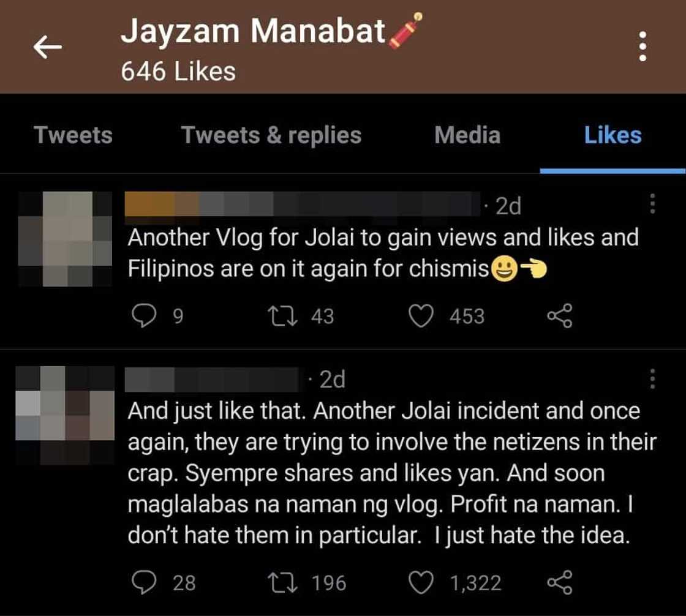
Task: Reply to the tweet with 28 comments
Action: pyautogui.click(x=144, y=582)
